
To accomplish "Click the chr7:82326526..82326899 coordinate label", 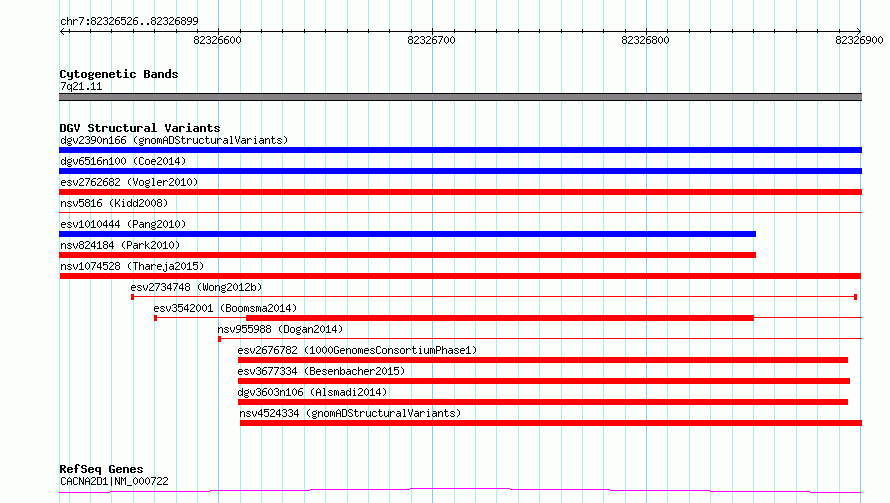I will 129,21.
